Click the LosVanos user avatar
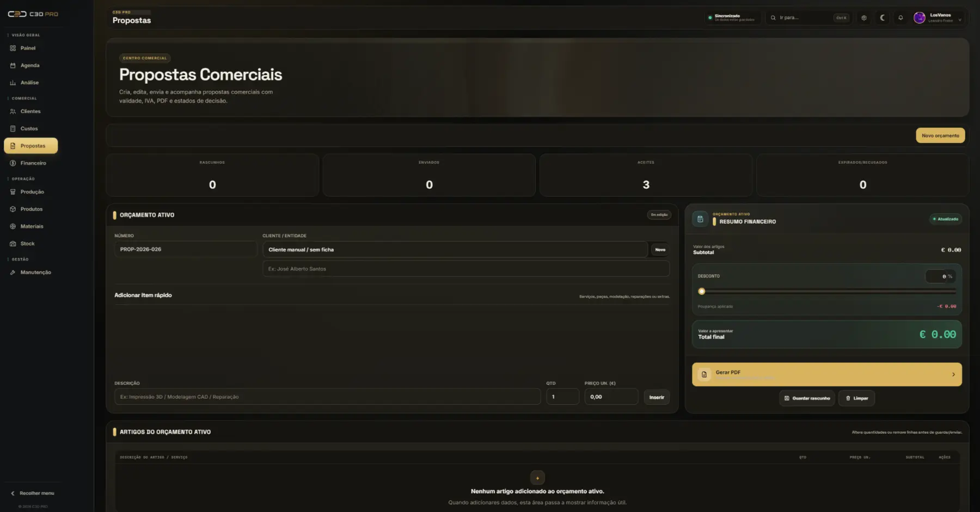The width and height of the screenshot is (980, 512). coord(920,18)
